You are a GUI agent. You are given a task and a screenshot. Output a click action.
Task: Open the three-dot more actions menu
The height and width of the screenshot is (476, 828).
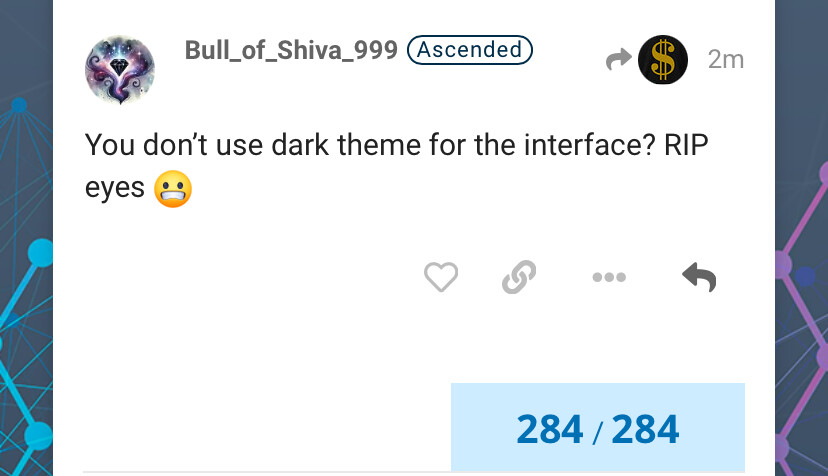[x=609, y=277]
